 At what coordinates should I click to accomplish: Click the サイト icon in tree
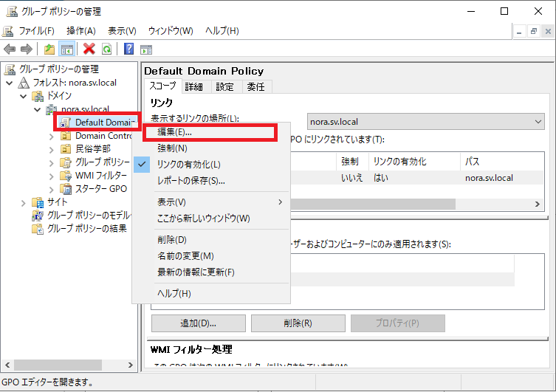(38, 202)
